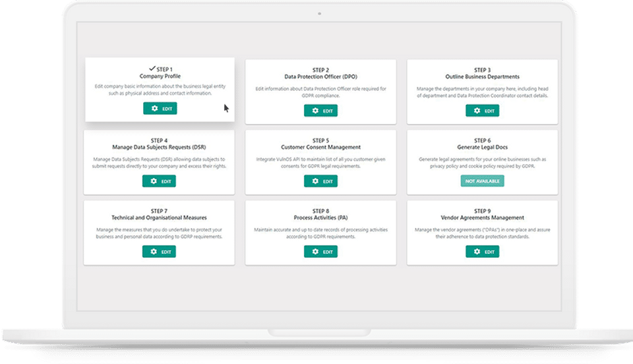Click the STEP 3 label
633x364 pixels.
pyautogui.click(x=483, y=70)
